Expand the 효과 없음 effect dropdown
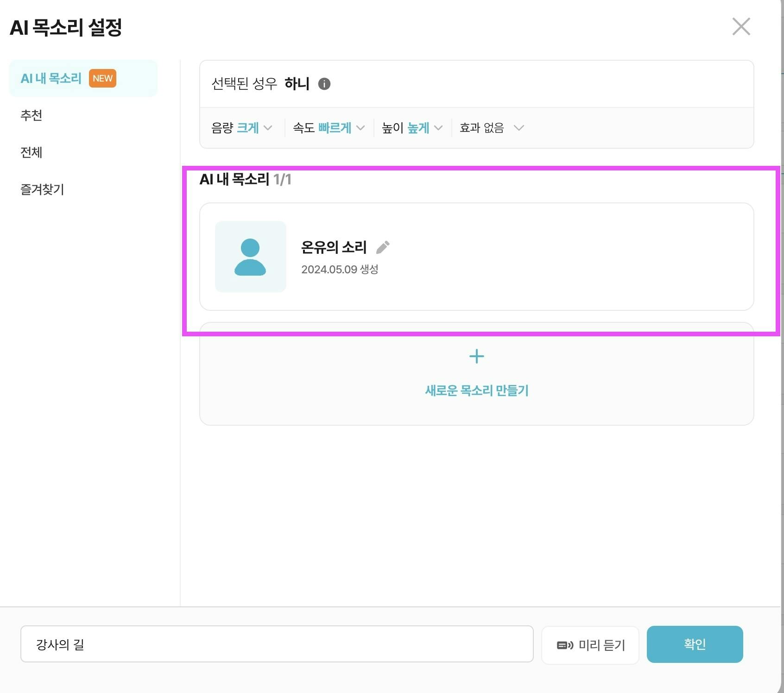The width and height of the screenshot is (784, 693). [x=492, y=128]
